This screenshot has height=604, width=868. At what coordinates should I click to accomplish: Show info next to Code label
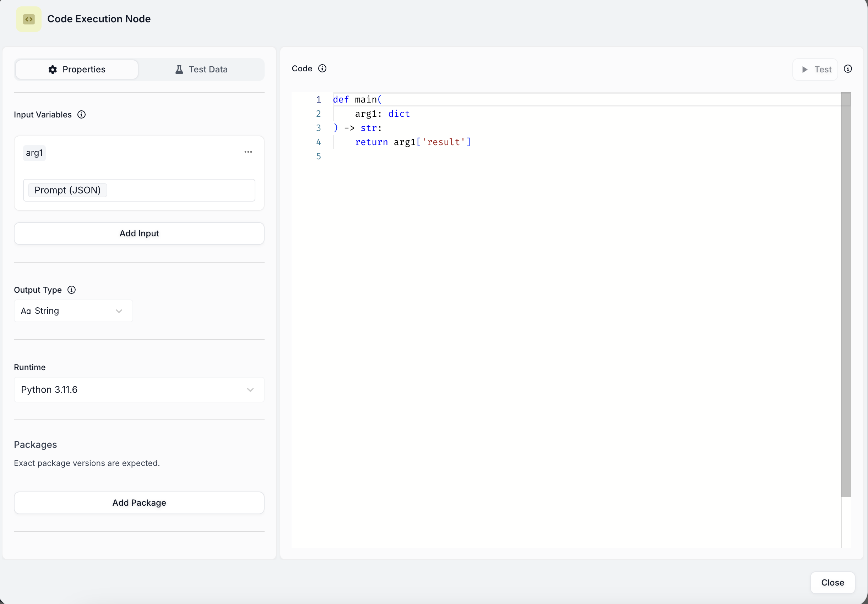tap(322, 68)
